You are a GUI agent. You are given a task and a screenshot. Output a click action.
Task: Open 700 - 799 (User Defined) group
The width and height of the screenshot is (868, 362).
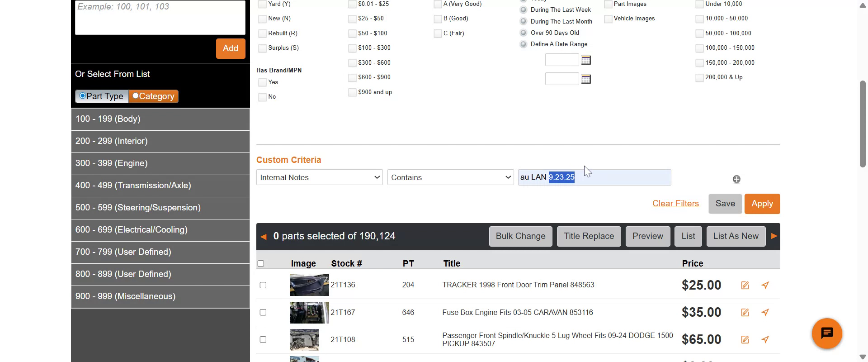pos(160,252)
